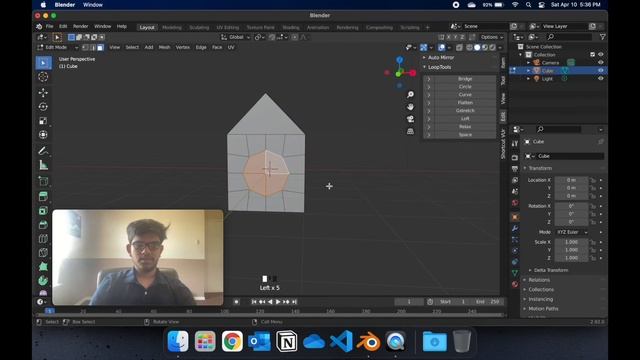The height and width of the screenshot is (360, 640).
Task: Select the Annotate tool
Action: click(43, 151)
